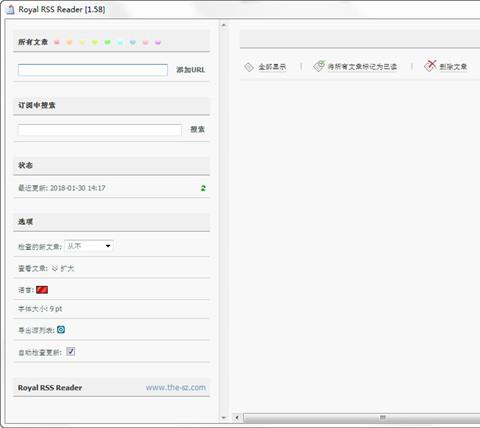Click the horizontal scrollbar left arrow
The width and height of the screenshot is (480, 428).
click(237, 418)
